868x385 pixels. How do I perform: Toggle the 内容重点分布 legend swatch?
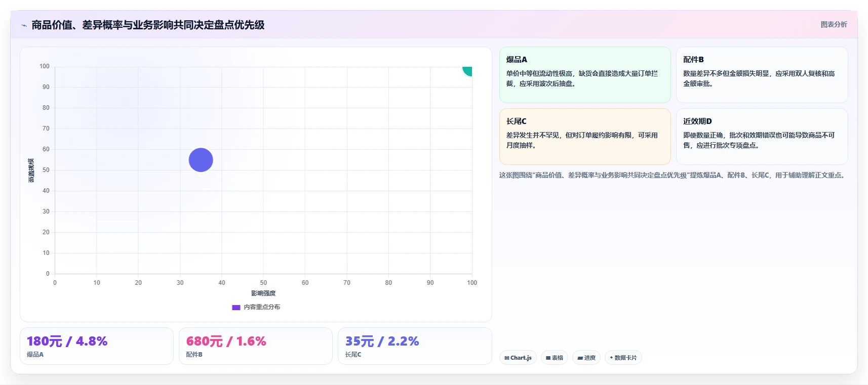click(236, 307)
